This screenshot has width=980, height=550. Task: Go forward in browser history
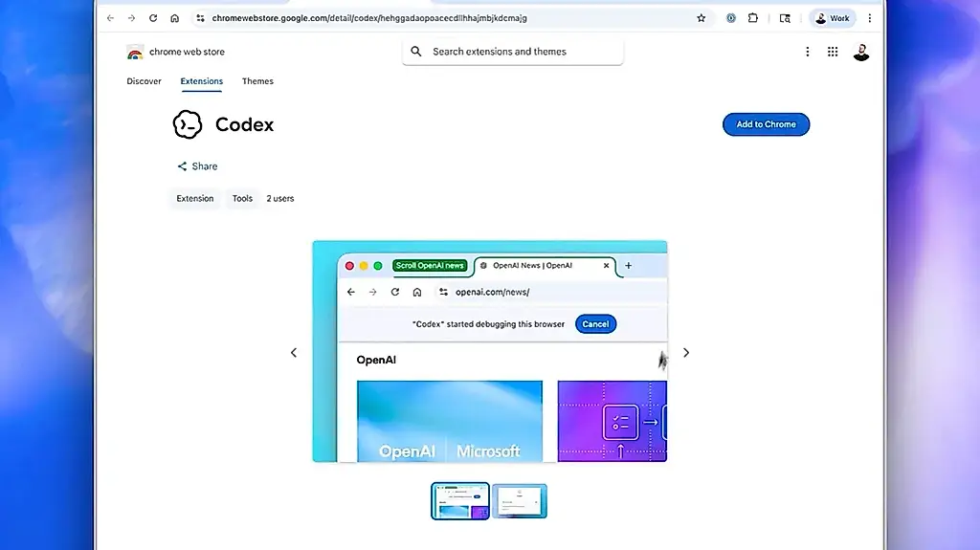tap(131, 18)
